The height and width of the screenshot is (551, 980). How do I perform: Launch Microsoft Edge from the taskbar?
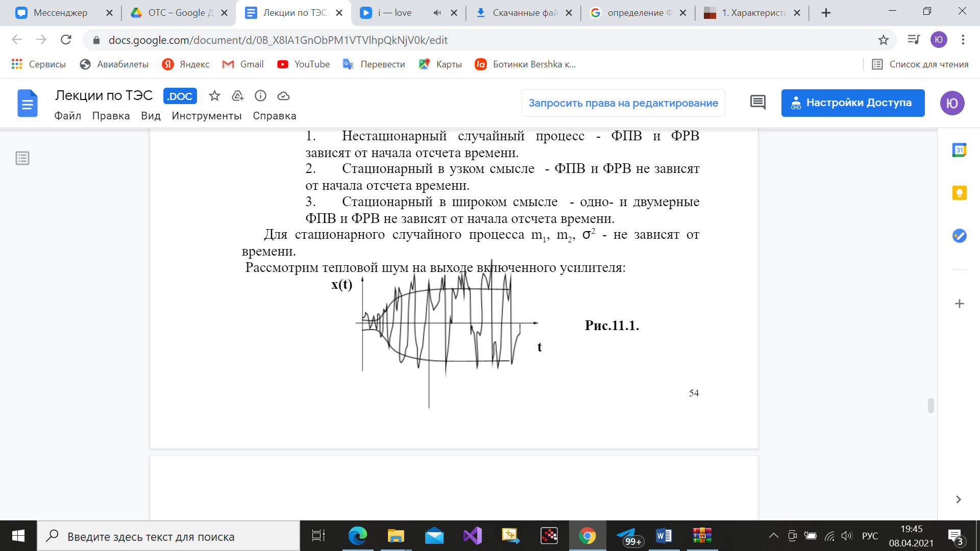tap(357, 536)
